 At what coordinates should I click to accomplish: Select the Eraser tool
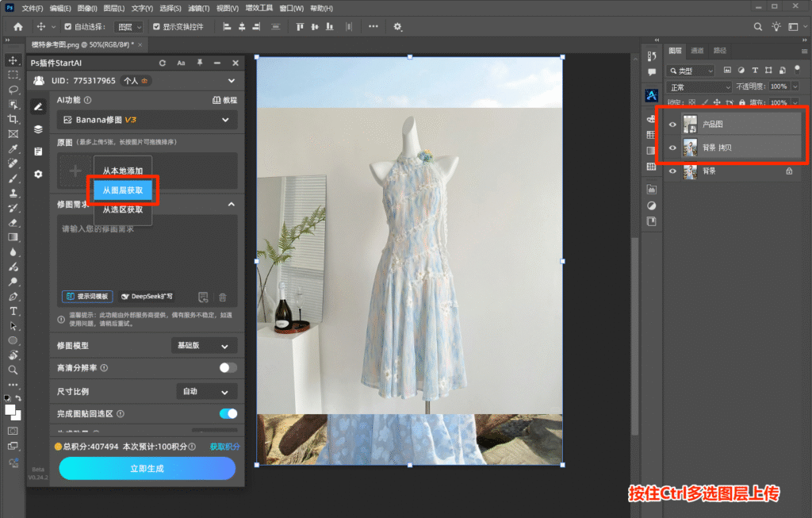[x=13, y=223]
